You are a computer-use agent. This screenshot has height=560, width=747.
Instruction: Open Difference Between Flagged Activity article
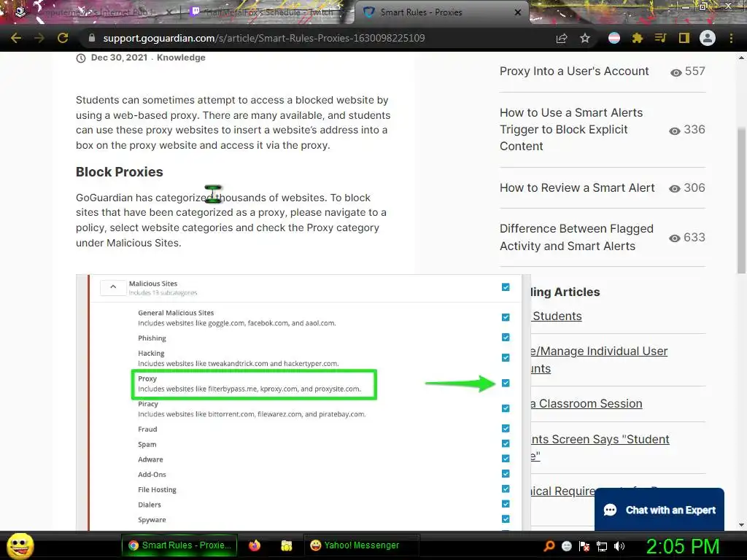576,237
